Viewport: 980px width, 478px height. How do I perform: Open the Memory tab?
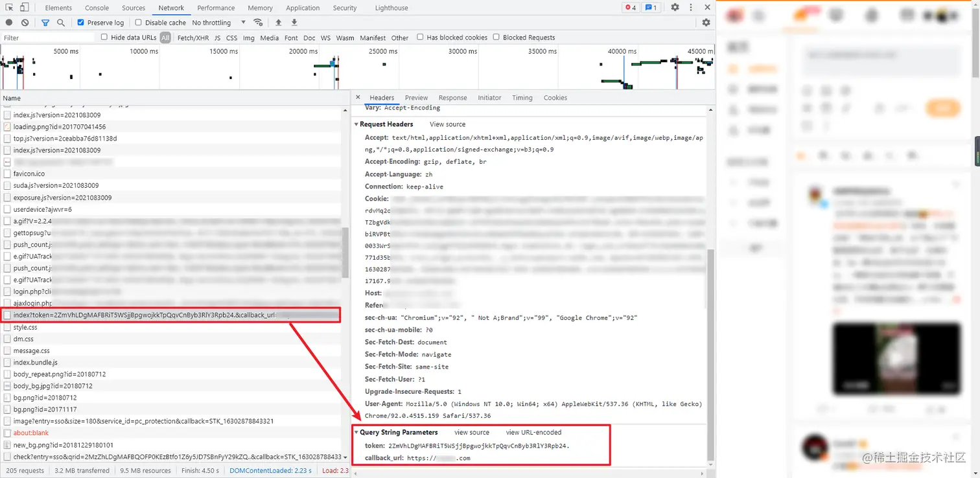click(x=260, y=8)
